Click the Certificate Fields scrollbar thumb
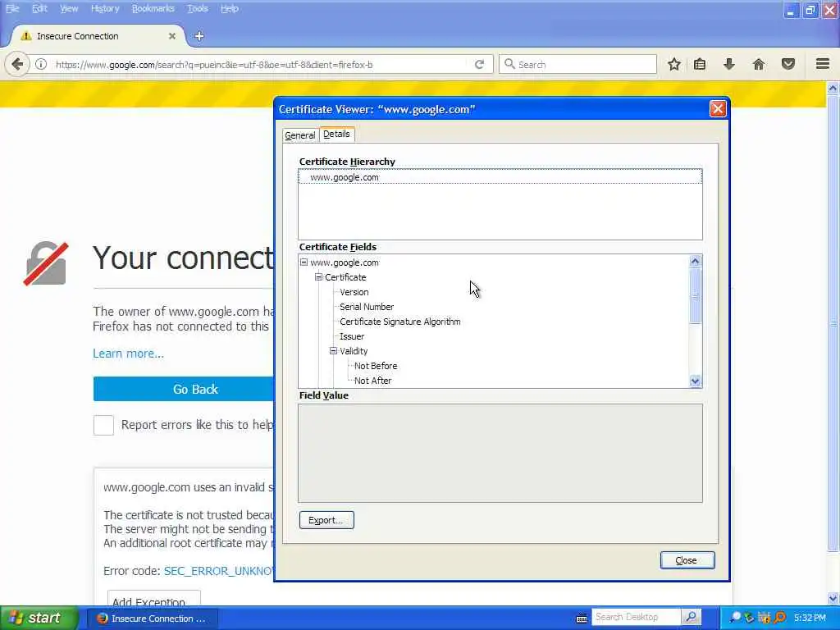 695,295
